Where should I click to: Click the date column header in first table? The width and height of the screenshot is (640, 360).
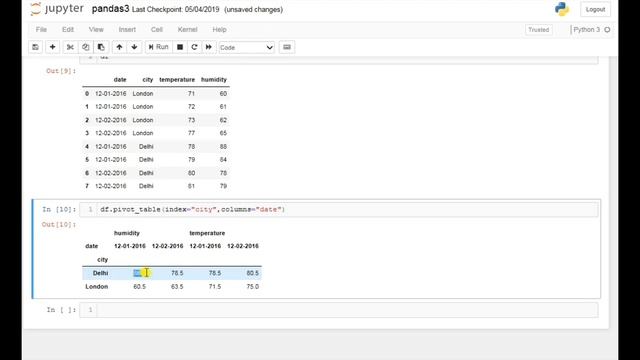[120, 80]
